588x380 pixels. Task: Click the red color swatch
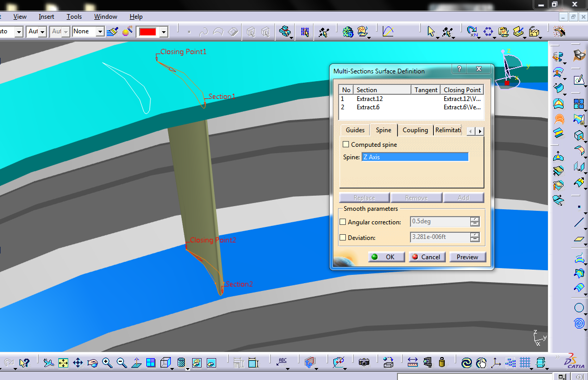pos(148,32)
